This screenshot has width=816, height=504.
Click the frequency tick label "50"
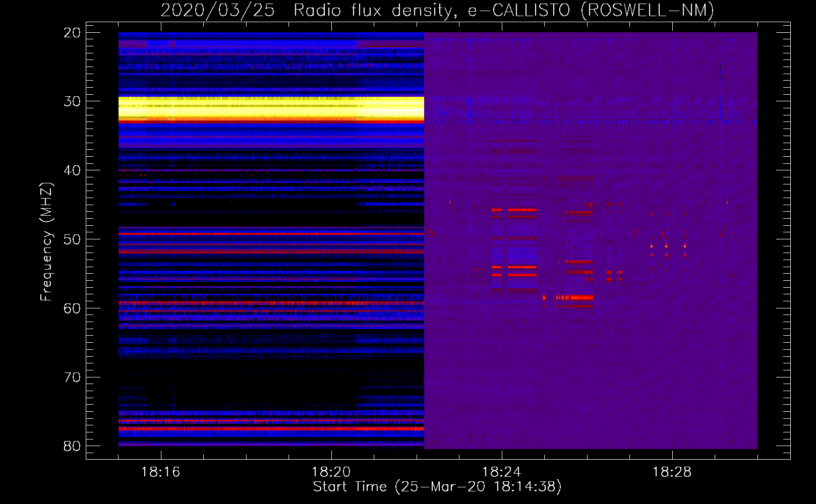tap(72, 239)
